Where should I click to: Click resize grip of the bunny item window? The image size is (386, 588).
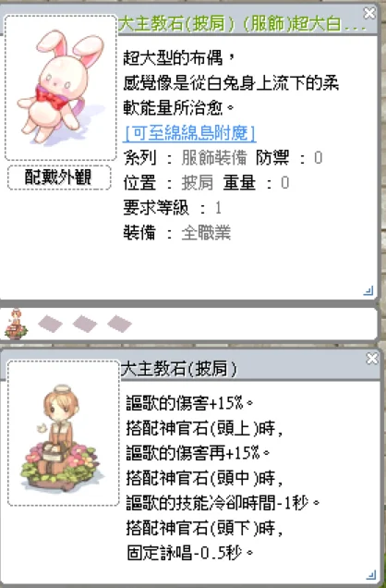pyautogui.click(x=368, y=291)
